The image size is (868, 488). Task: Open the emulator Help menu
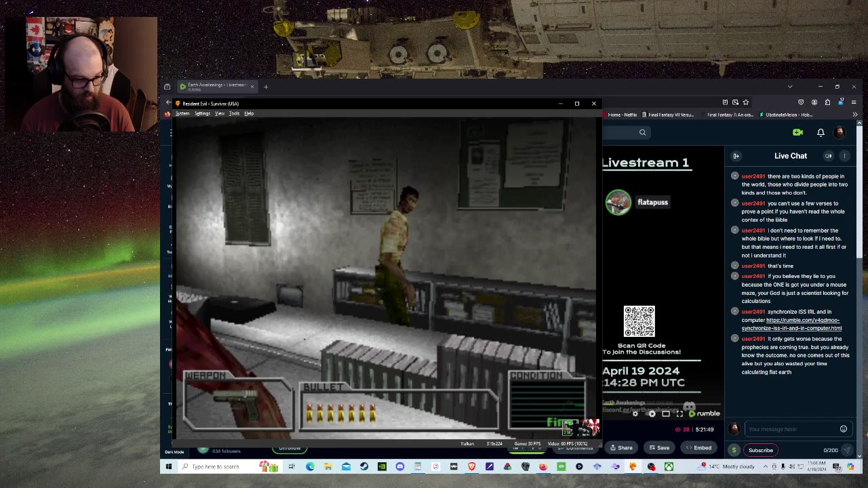point(249,113)
